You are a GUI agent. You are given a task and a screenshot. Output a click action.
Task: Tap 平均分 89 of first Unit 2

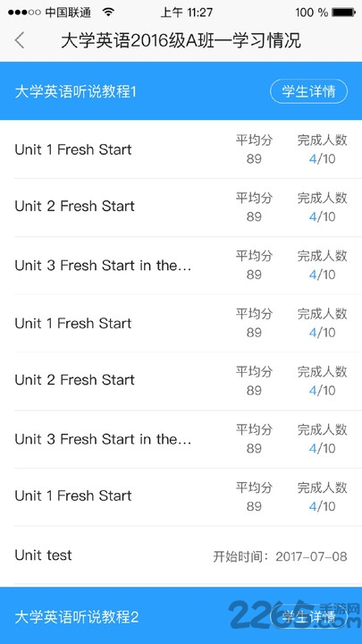pos(254,207)
